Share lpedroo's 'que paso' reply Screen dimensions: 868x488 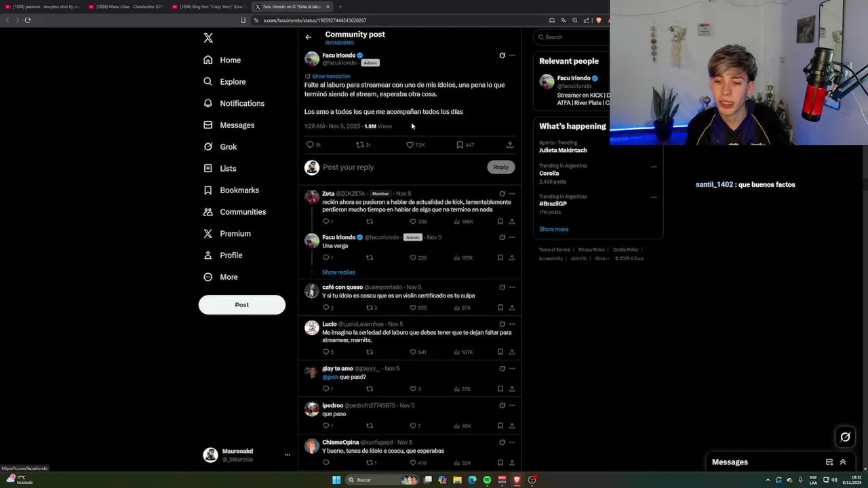(x=512, y=426)
